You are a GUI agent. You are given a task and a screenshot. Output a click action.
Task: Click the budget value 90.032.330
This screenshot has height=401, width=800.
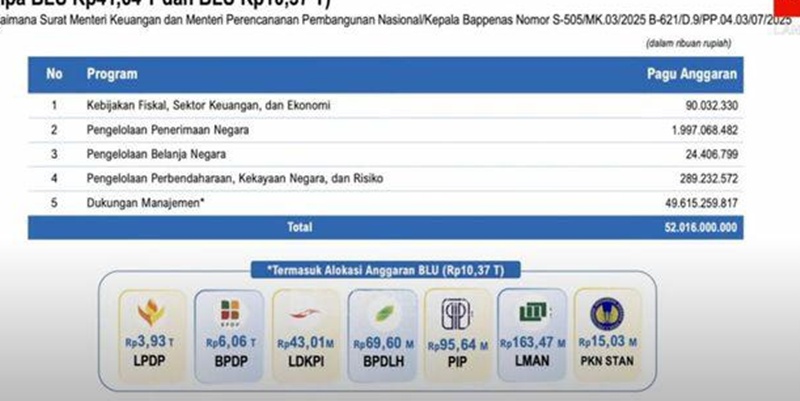pyautogui.click(x=712, y=106)
